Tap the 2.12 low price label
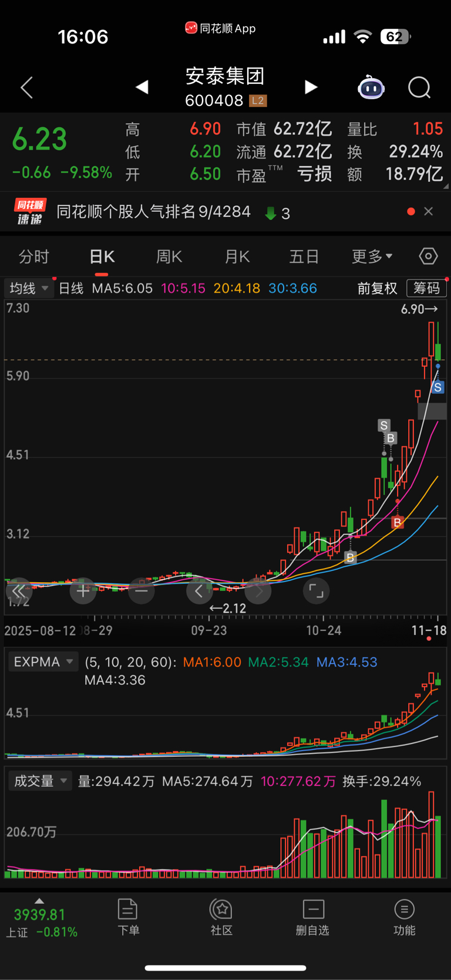The height and width of the screenshot is (980, 451). (228, 609)
